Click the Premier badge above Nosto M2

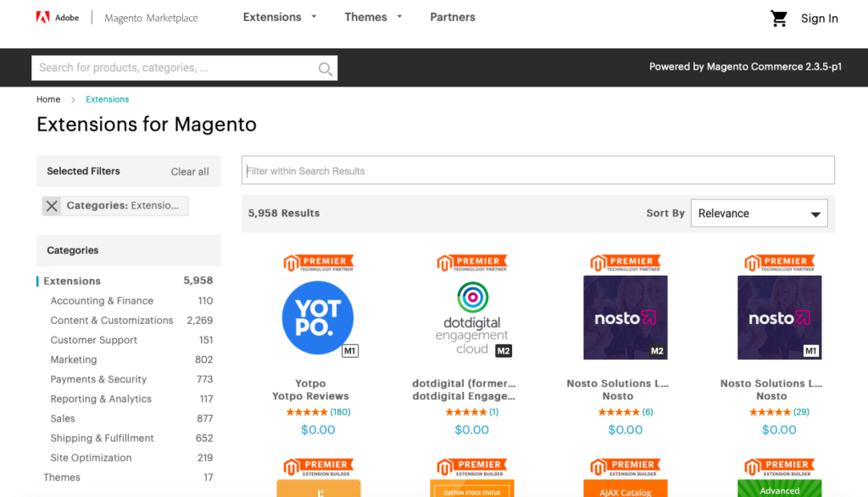(x=625, y=263)
